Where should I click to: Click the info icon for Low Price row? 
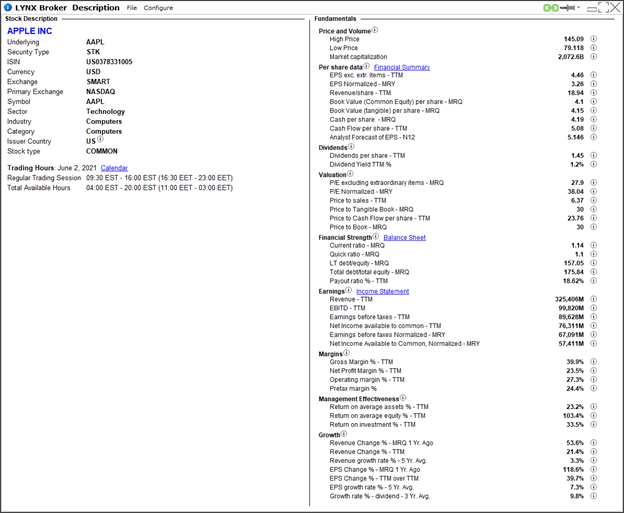[593, 48]
